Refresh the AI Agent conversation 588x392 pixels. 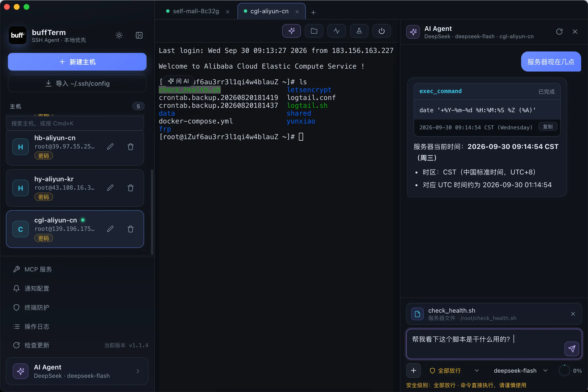coord(559,32)
